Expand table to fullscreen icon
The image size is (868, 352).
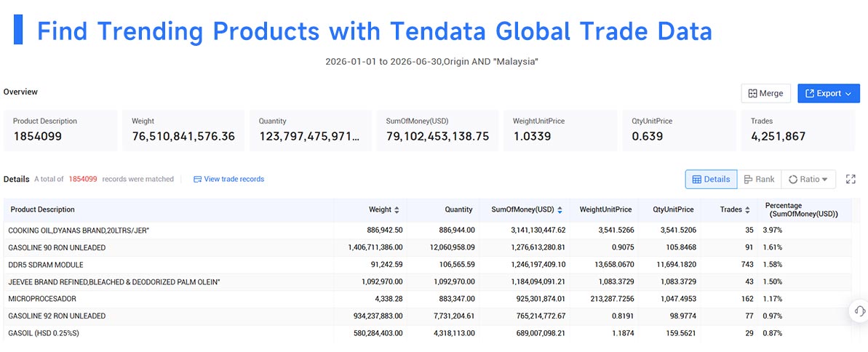pyautogui.click(x=851, y=180)
